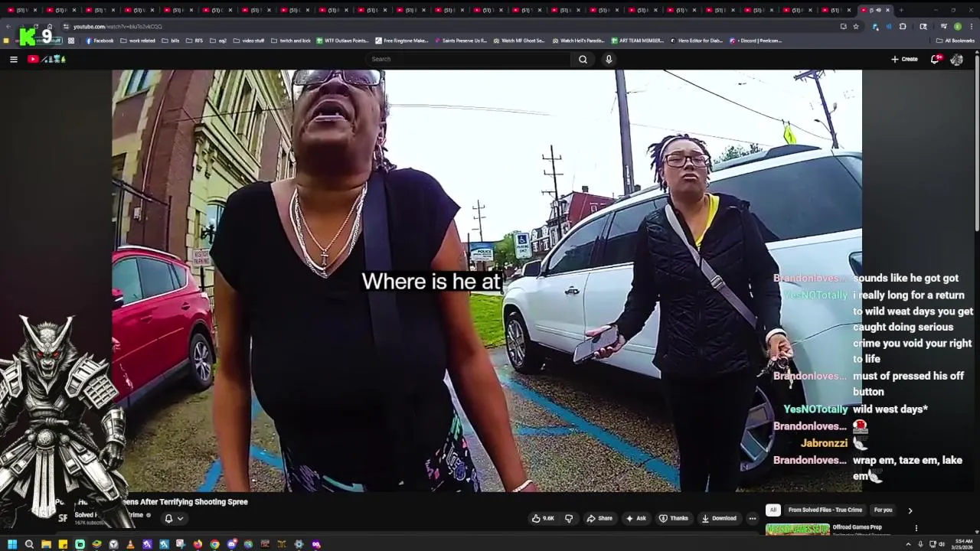
Task: Open the WTF Outlaws Points bookmark
Action: (x=342, y=41)
